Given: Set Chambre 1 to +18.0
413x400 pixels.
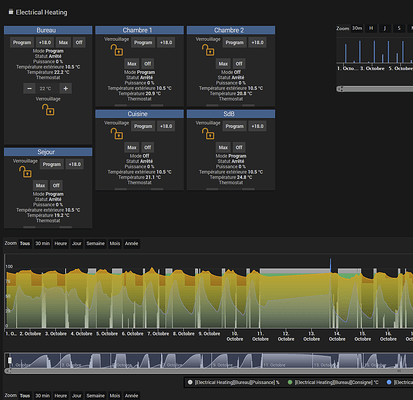Looking at the screenshot, I should pyautogui.click(x=166, y=42).
